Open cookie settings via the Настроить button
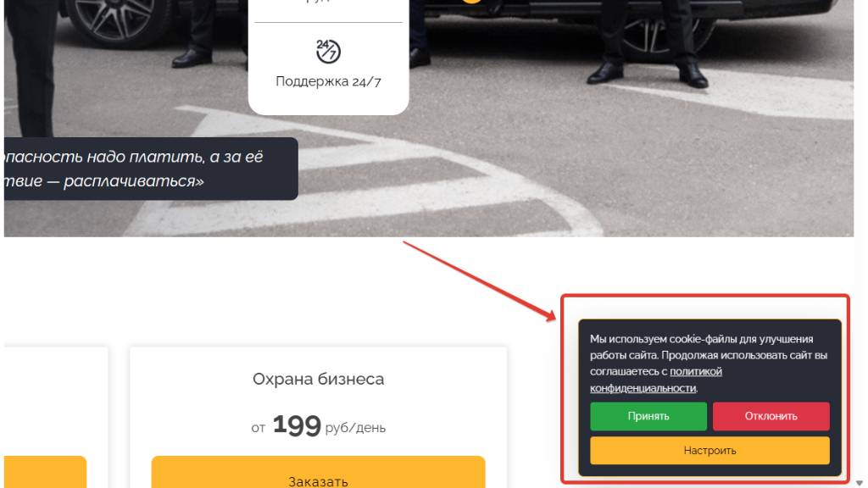The width and height of the screenshot is (868, 488). click(709, 451)
